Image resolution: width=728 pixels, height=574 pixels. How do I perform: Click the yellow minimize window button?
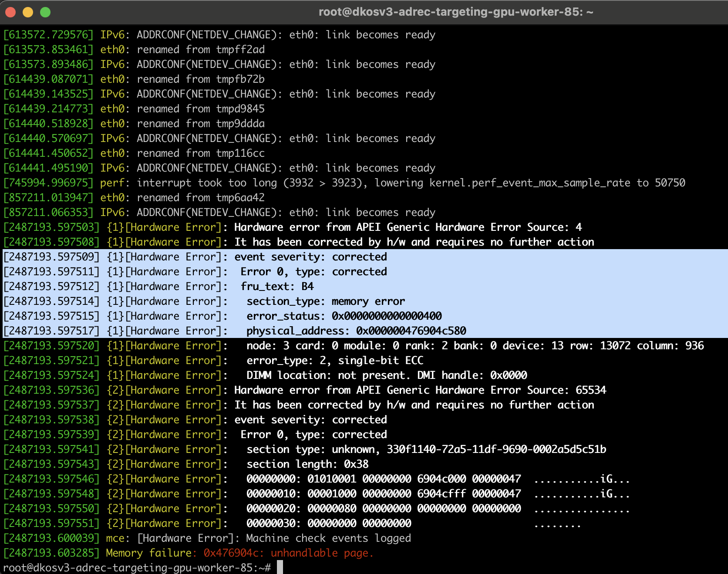[x=28, y=12]
